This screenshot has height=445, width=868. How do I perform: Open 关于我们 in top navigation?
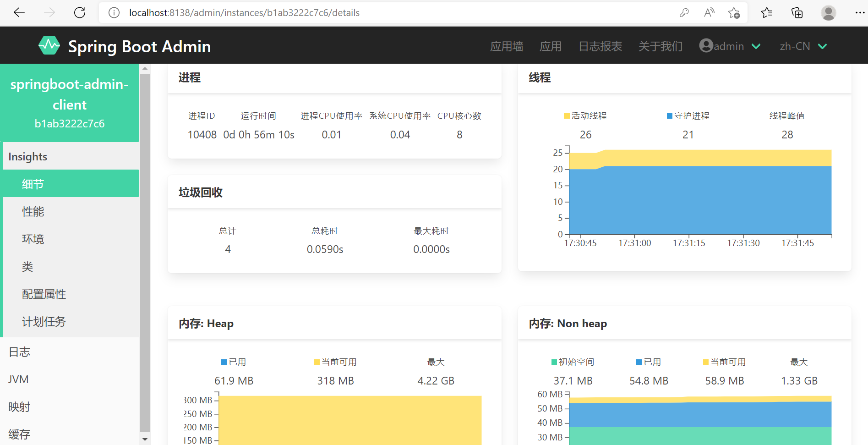click(x=661, y=46)
